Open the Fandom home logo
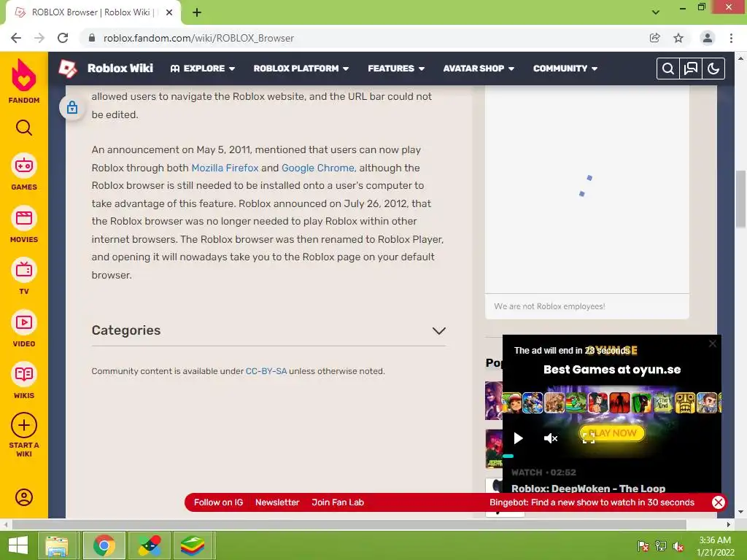 pos(24,80)
